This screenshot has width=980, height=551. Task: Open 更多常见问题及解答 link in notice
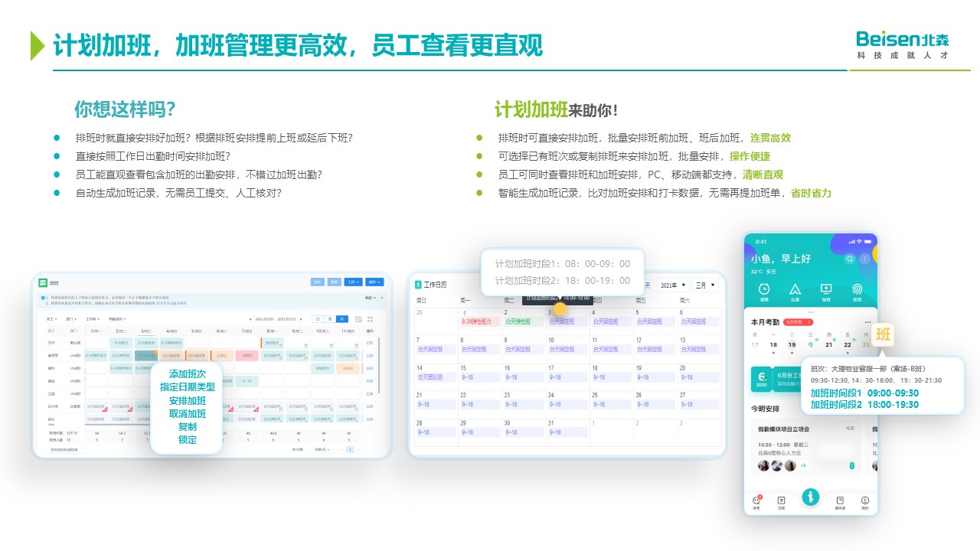pyautogui.click(x=171, y=303)
